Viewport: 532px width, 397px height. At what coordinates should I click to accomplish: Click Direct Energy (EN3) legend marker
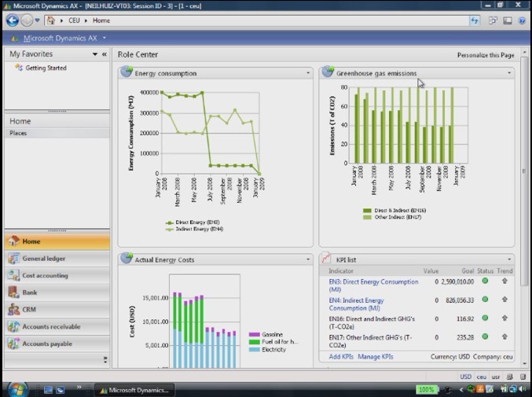169,222
